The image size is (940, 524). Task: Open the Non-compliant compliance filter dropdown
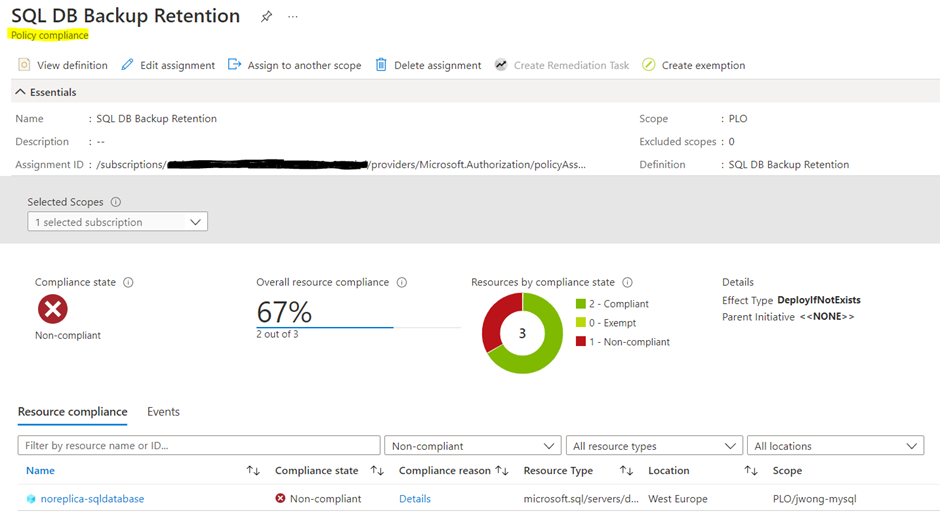coord(472,445)
